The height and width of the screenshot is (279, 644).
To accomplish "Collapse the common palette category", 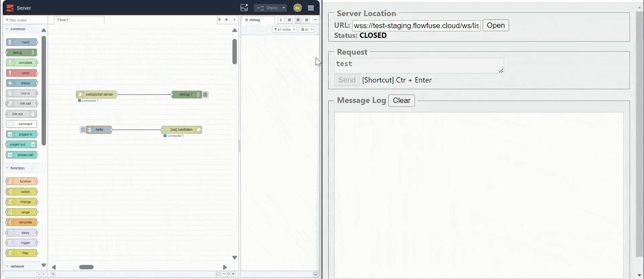I will point(18,29).
